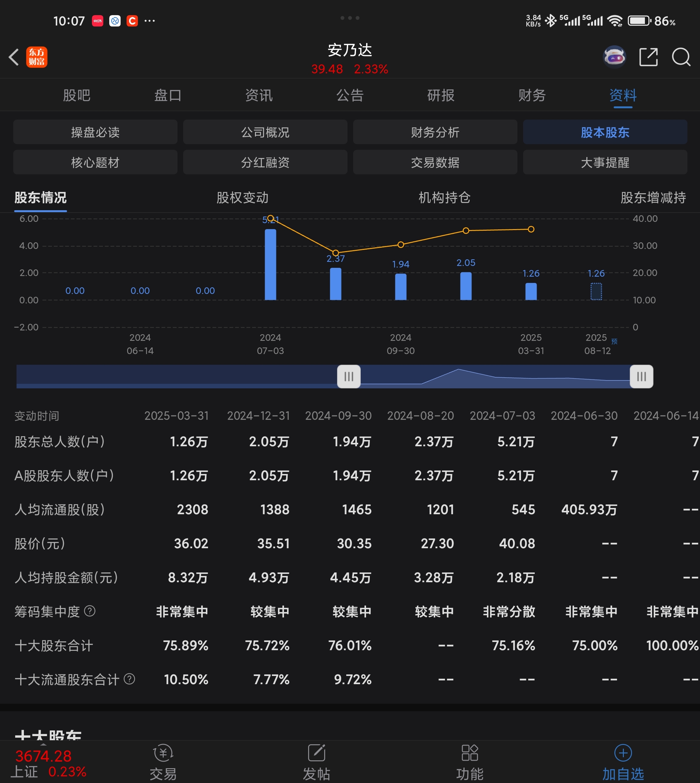Image resolution: width=700 pixels, height=783 pixels.
Task: Switch to the 财务 tab
Action: click(x=532, y=95)
